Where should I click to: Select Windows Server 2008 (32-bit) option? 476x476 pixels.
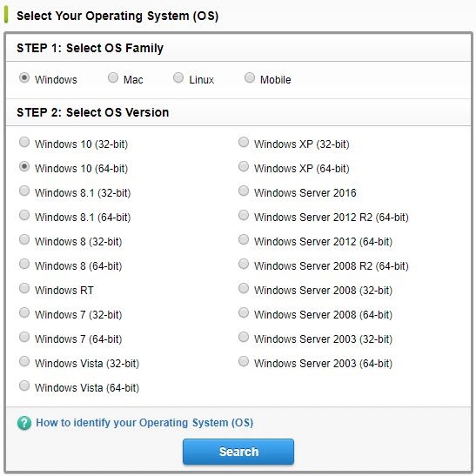tap(244, 288)
